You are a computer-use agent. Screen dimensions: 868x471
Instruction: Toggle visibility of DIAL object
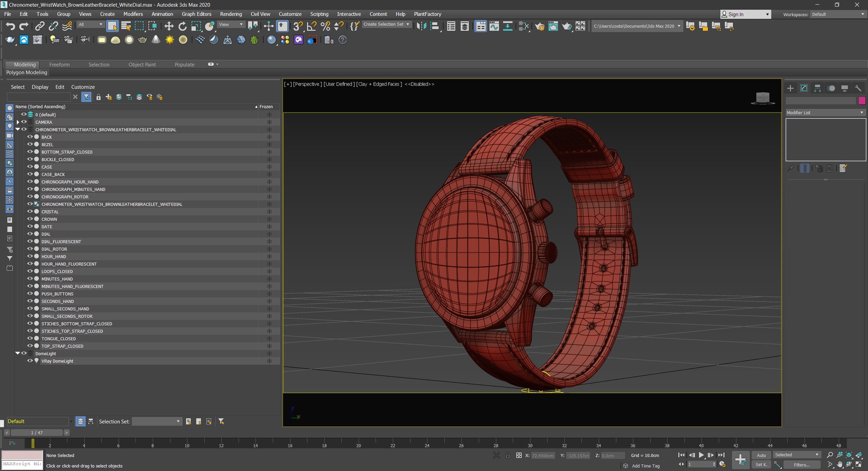click(x=30, y=234)
